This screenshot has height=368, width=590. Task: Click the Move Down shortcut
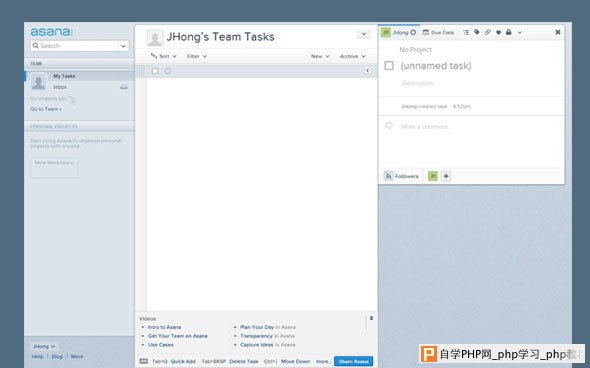click(x=295, y=362)
